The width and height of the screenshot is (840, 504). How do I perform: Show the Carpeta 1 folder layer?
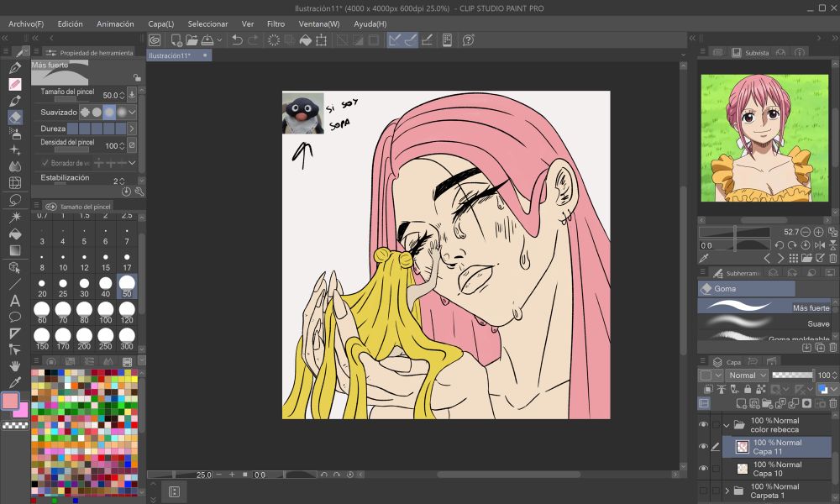pos(703,491)
